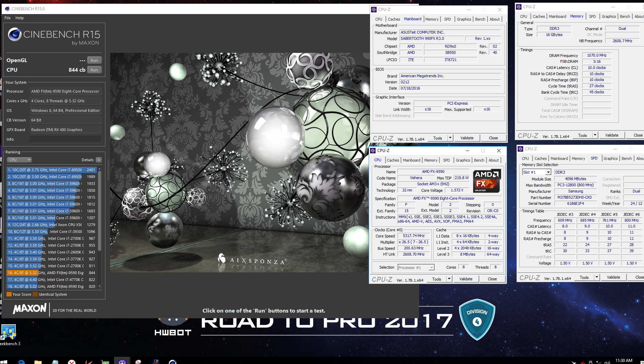The image size is (644, 364).
Task: Click the ranking list vertical scrollbar
Action: [100, 211]
